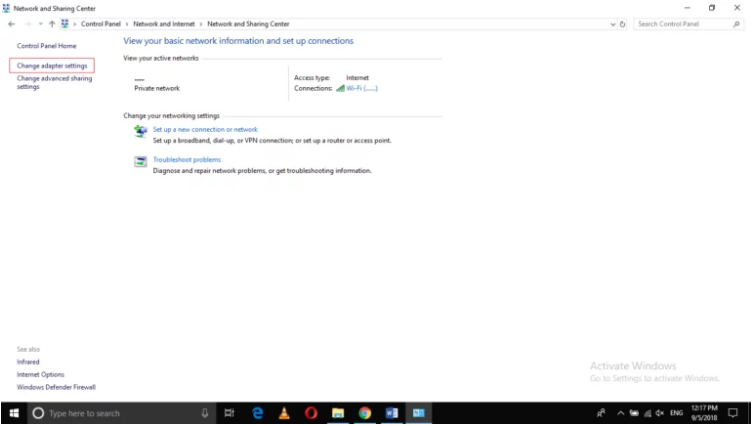Viewport: 754px width, 426px height.
Task: Click the Search Control Panel field
Action: click(x=682, y=24)
